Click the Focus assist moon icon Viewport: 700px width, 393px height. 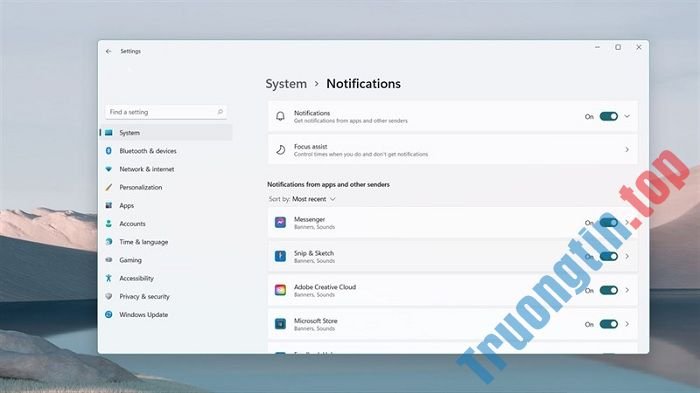click(280, 150)
